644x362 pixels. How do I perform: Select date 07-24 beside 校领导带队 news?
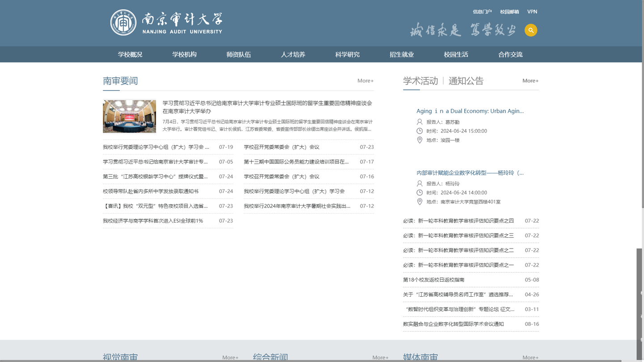(x=226, y=191)
